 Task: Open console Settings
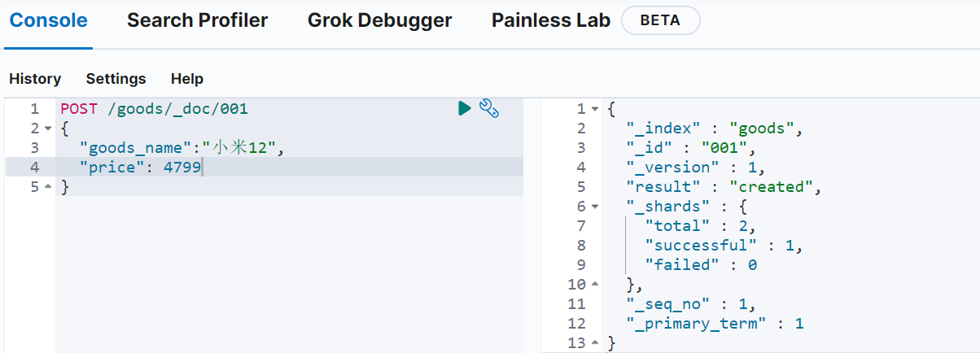pos(116,79)
